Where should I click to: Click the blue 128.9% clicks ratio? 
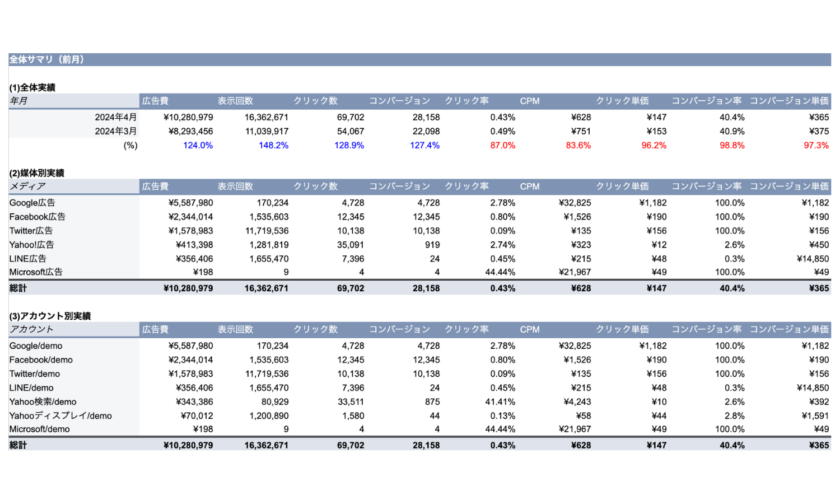[349, 145]
